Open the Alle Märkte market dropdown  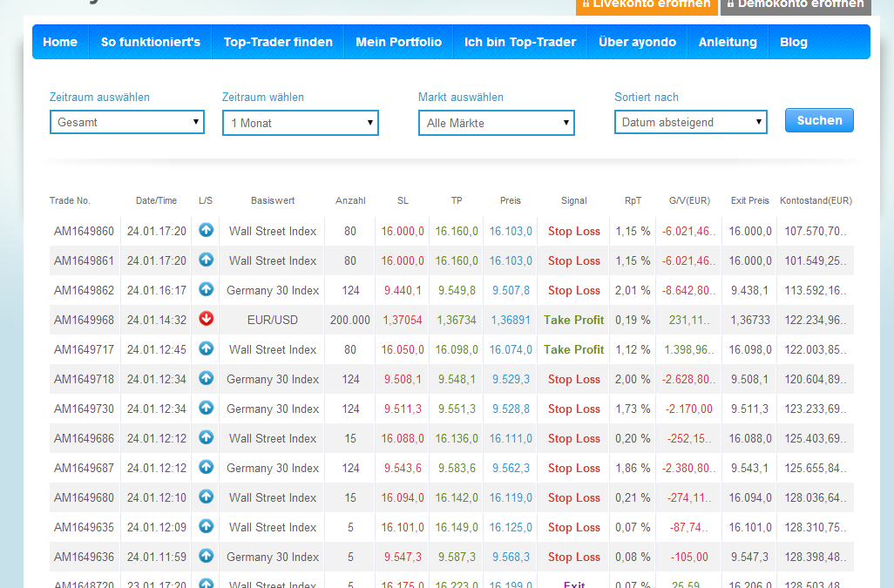[497, 123]
